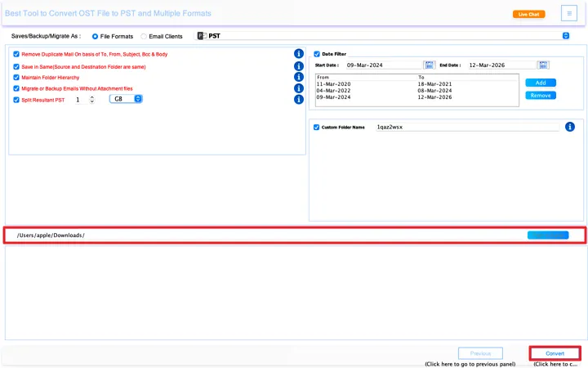Click info icon for Remove Duplicate Mail
Image resolution: width=588 pixels, height=368 pixels.
pyautogui.click(x=299, y=54)
